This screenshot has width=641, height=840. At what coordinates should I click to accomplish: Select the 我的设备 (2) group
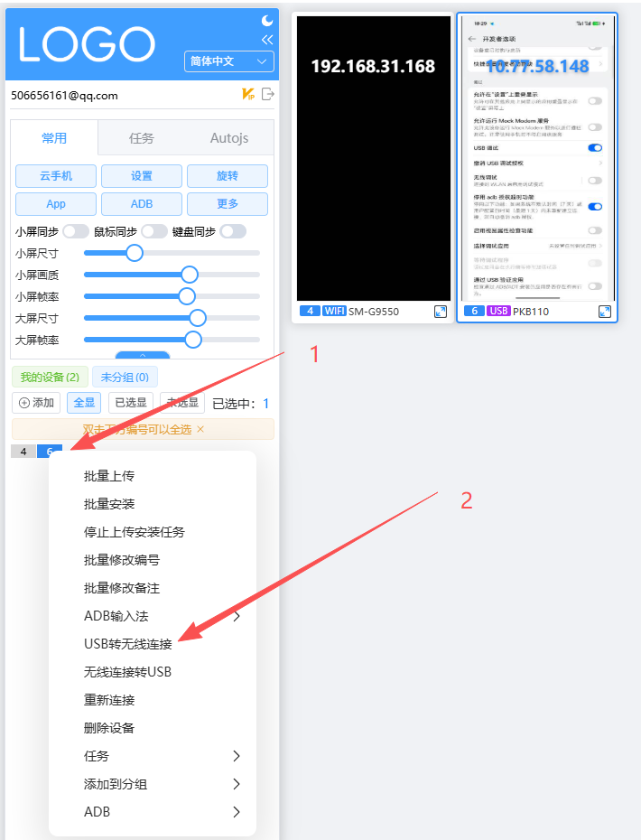(x=50, y=378)
